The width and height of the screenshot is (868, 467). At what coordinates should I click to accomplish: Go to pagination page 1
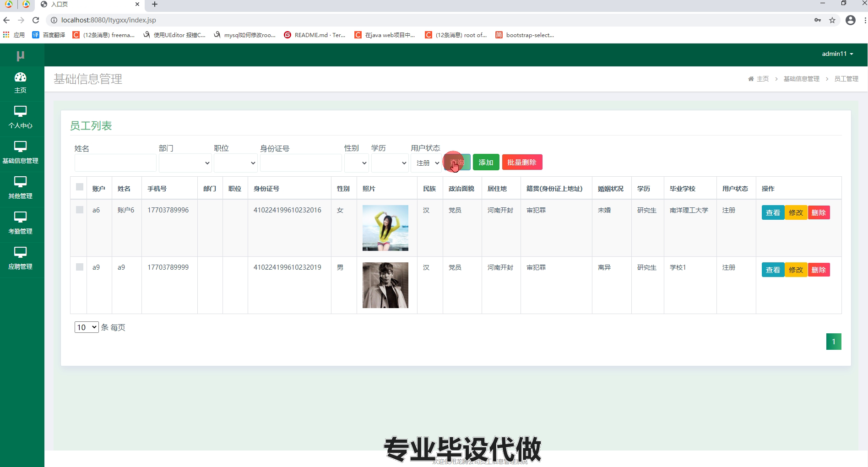(x=834, y=342)
